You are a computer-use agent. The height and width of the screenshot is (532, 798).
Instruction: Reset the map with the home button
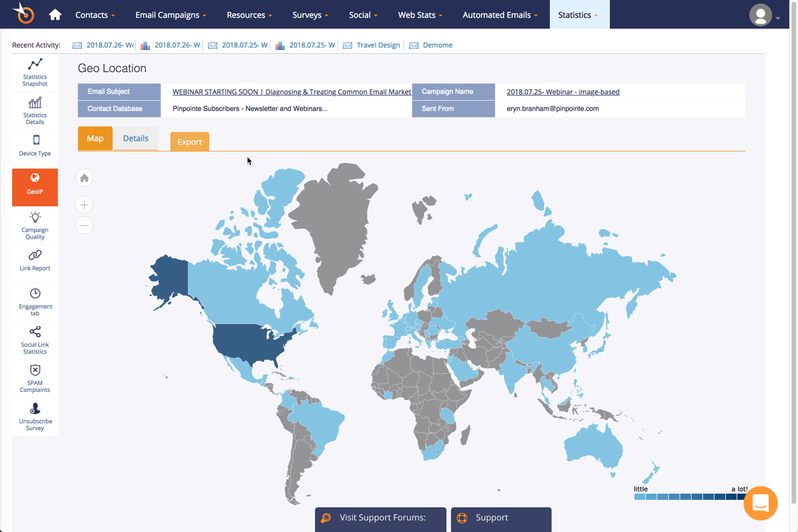point(84,178)
